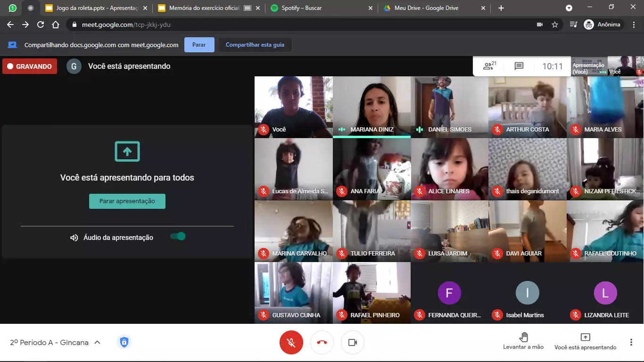Viewport: 644px width, 362px height.
Task: Reload the page with refresh icon
Action: 41,25
